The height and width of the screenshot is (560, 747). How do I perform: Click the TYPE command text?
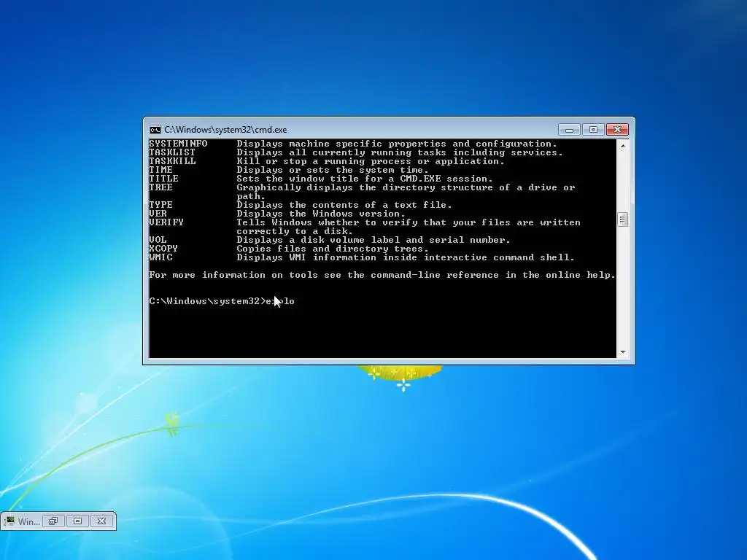[x=160, y=205]
